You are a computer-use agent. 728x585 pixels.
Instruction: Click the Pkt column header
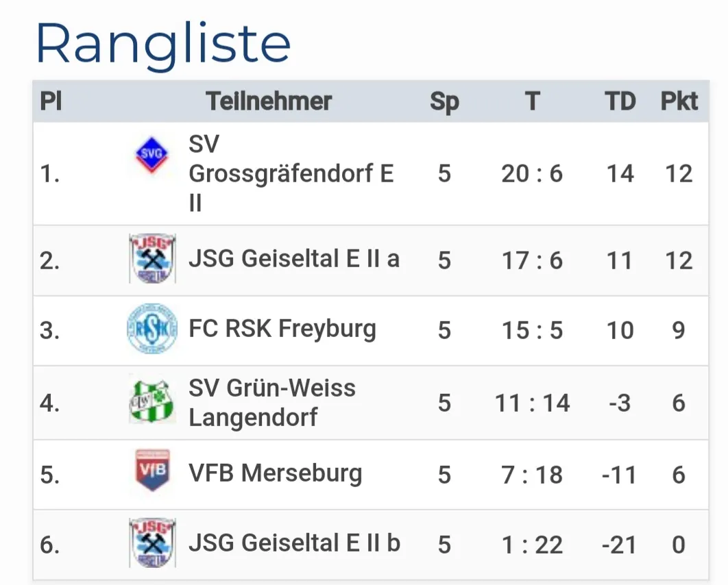[679, 101]
